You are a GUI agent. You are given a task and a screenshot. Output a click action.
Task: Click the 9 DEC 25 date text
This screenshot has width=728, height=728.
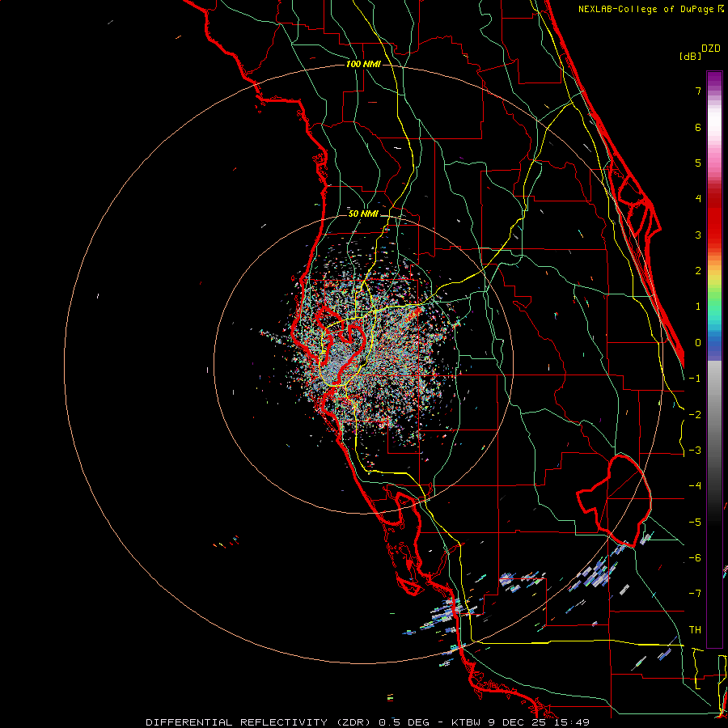(x=518, y=722)
